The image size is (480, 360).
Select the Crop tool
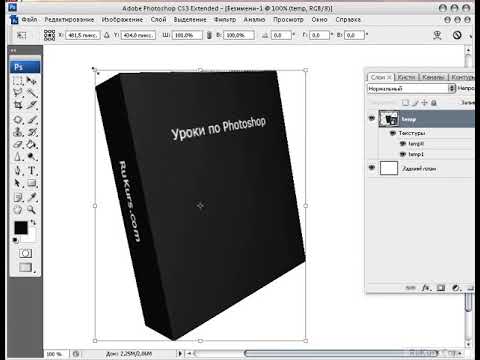click(x=18, y=105)
